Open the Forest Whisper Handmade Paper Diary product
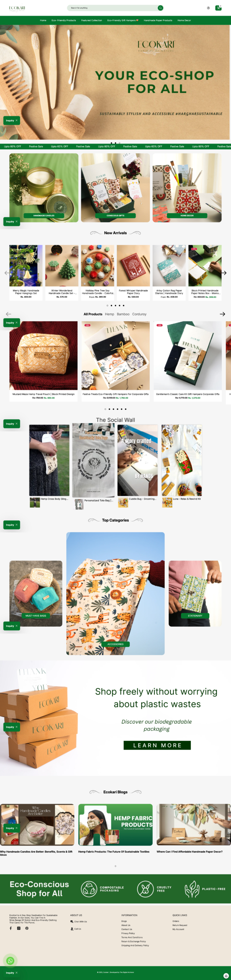231x980 pixels. [133, 273]
